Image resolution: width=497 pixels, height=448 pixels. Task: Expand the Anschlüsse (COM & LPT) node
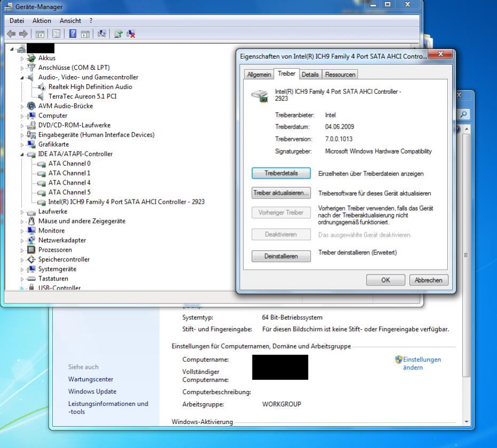click(x=22, y=68)
